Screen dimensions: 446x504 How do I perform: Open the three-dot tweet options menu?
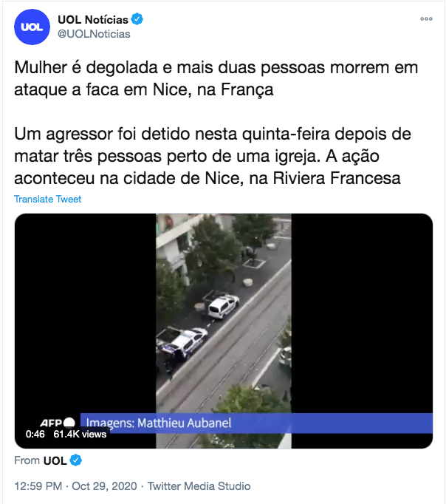(x=426, y=19)
